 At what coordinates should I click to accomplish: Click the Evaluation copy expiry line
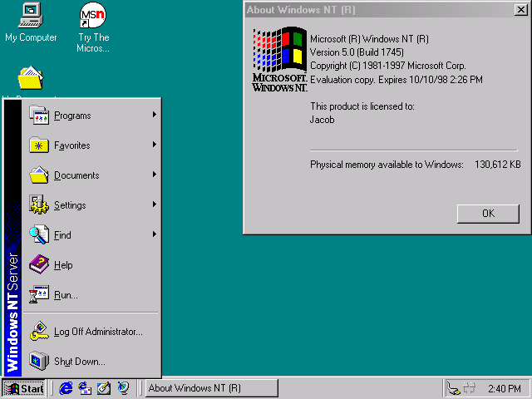(x=397, y=80)
